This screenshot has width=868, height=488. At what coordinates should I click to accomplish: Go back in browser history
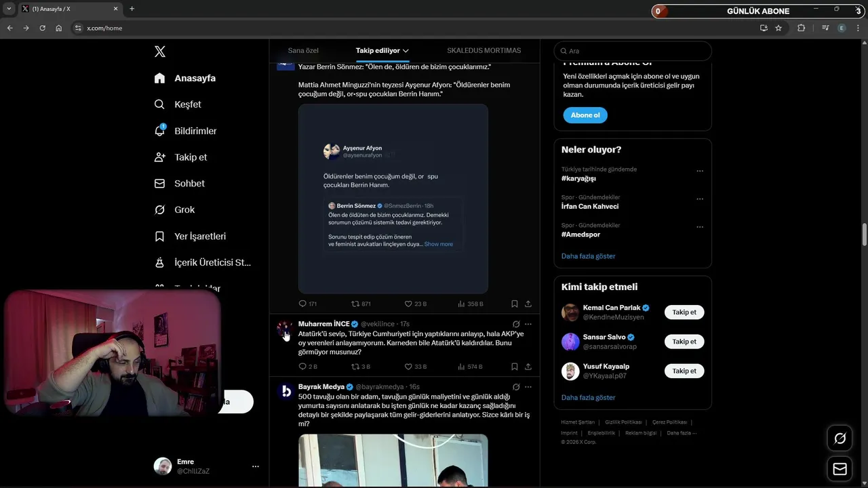coord(9,28)
